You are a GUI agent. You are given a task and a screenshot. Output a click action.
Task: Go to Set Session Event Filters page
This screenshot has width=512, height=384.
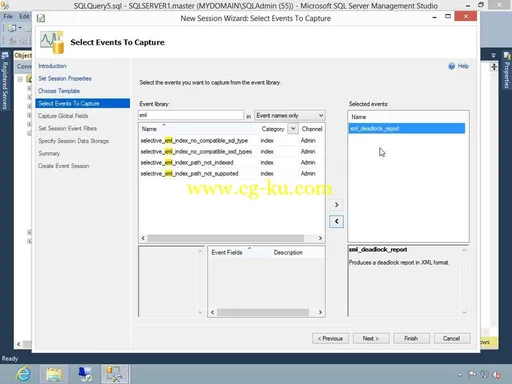click(67, 128)
